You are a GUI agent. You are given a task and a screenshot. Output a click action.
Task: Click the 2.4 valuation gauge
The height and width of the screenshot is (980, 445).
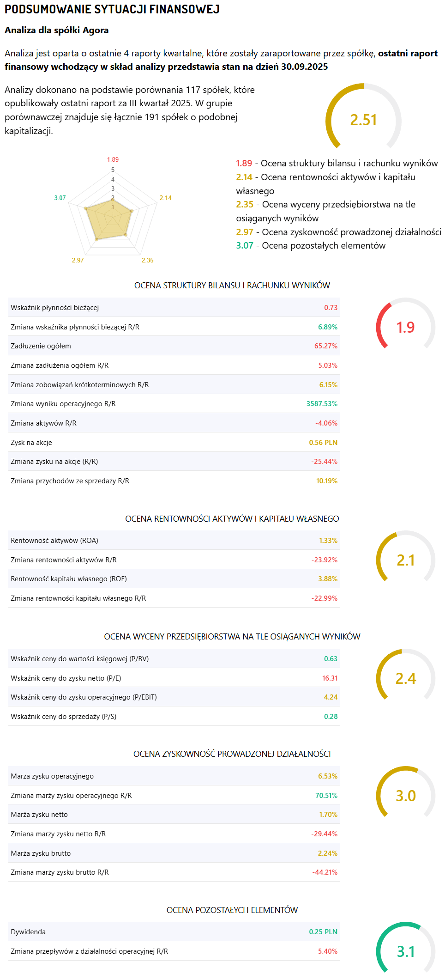pyautogui.click(x=405, y=678)
